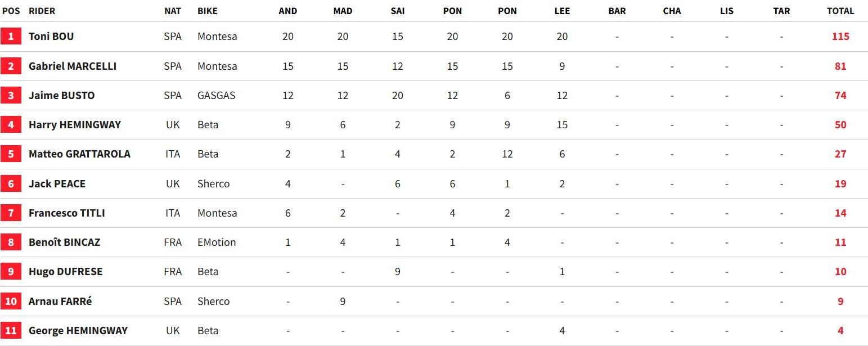Click the rider name Toni BOU

(x=51, y=37)
